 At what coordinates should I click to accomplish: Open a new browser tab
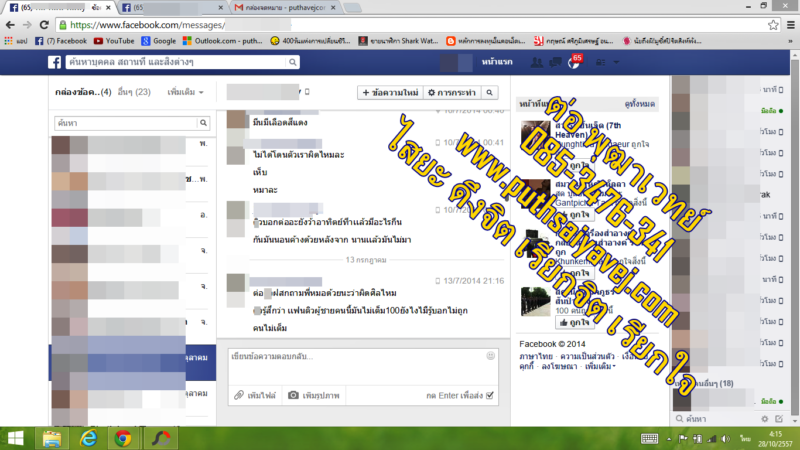tap(352, 7)
